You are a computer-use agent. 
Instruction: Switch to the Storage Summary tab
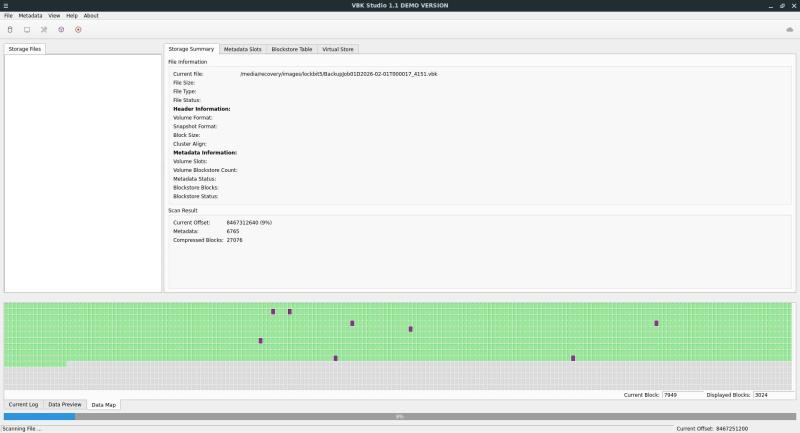pyautogui.click(x=191, y=49)
